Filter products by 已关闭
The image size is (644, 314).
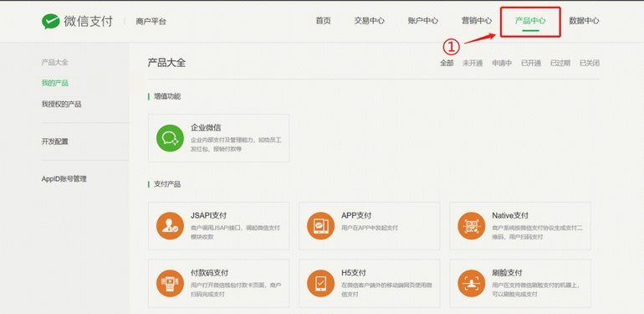coord(590,64)
